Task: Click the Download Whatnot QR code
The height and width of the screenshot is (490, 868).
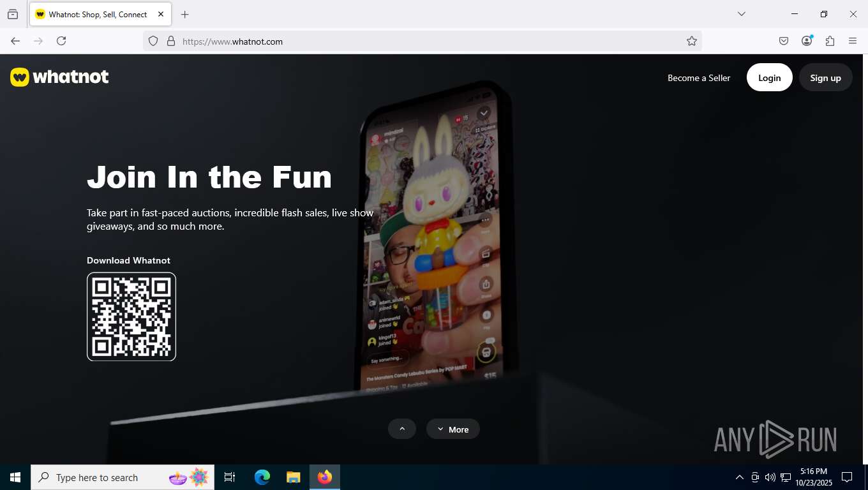Action: [x=131, y=316]
